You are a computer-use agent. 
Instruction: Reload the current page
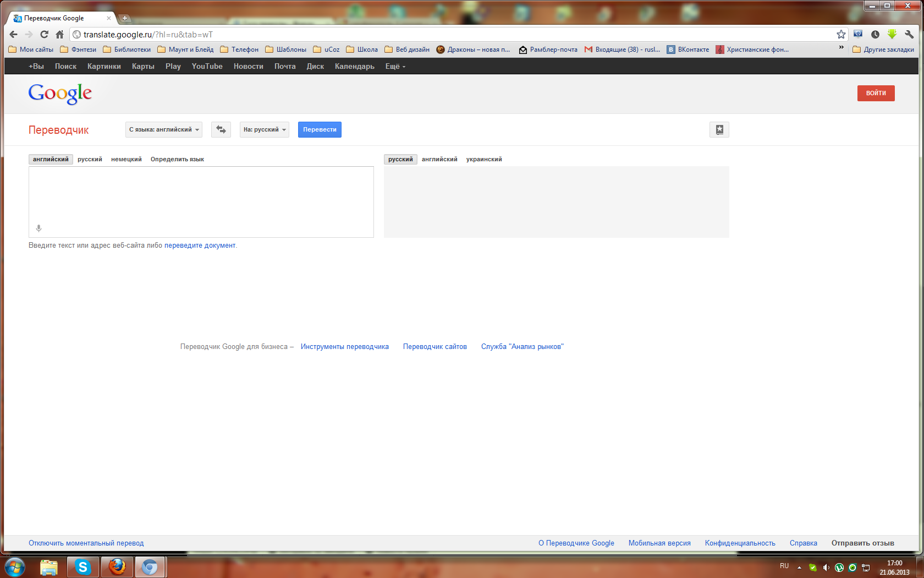(45, 34)
